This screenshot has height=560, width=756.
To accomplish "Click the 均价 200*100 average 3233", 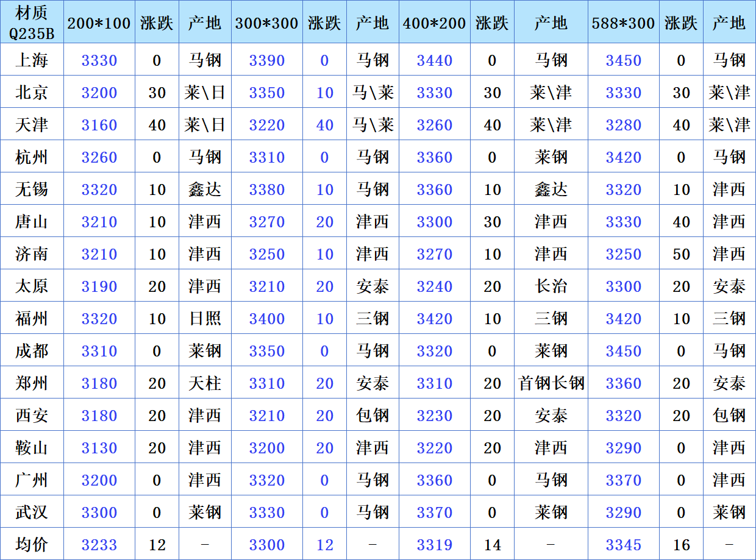I will (99, 545).
